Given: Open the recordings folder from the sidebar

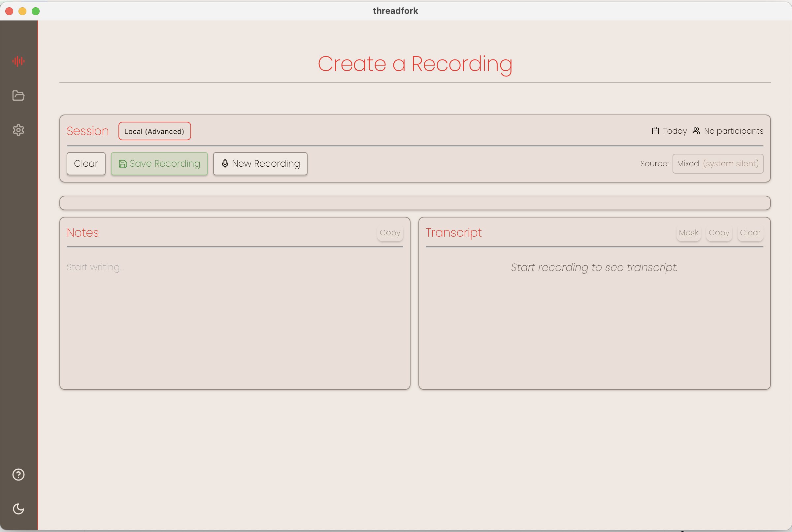Looking at the screenshot, I should point(18,96).
